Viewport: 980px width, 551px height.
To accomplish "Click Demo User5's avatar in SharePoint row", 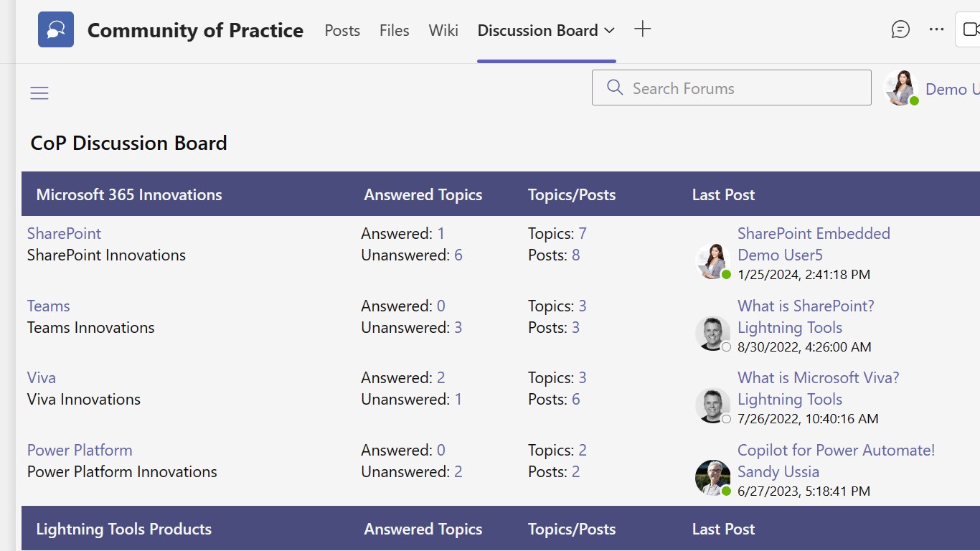I will point(712,260).
